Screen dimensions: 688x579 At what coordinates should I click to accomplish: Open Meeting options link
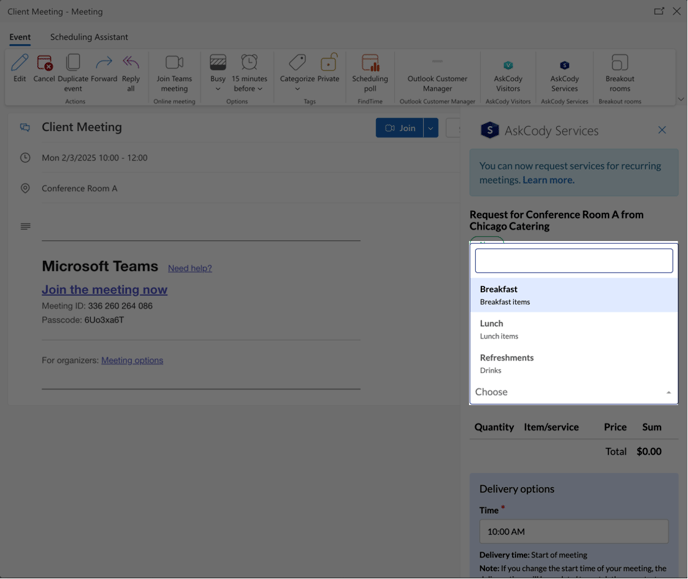(132, 360)
